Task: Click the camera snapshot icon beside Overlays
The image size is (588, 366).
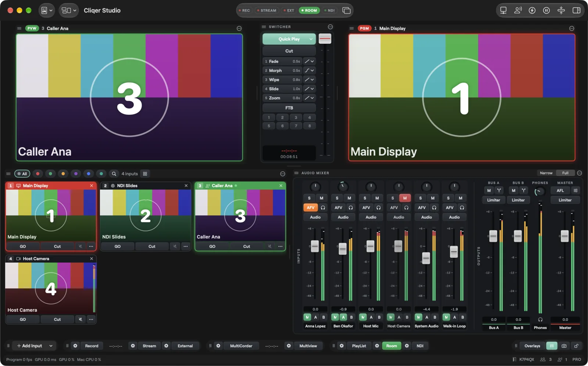Action: click(564, 346)
